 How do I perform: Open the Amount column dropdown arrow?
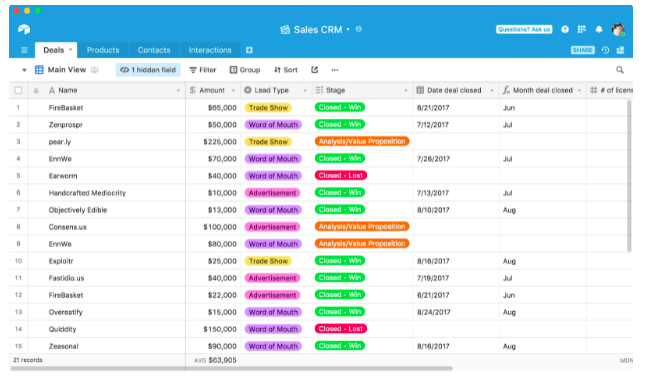tap(233, 90)
